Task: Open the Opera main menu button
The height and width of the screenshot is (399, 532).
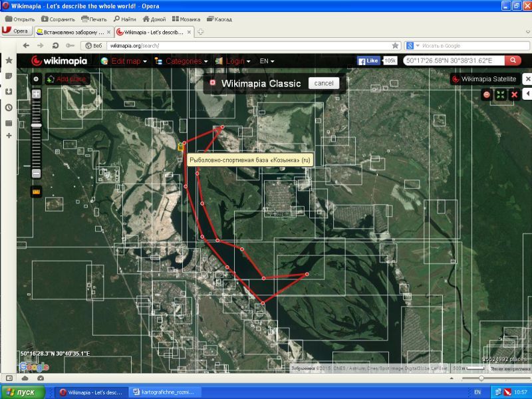Action: [16, 31]
